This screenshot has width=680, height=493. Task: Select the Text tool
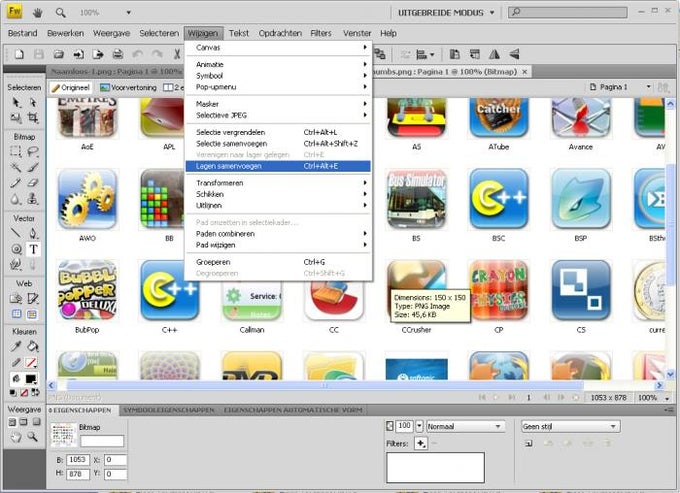[33, 249]
